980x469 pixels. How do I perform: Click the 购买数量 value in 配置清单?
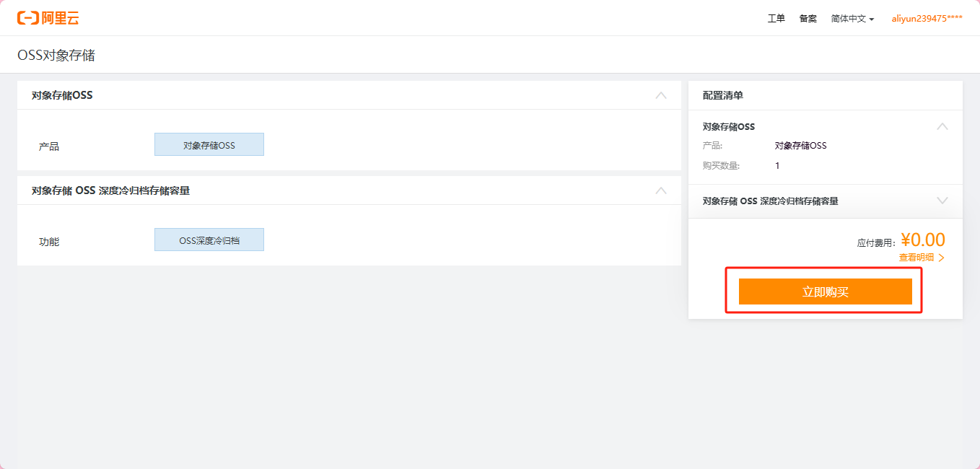(777, 165)
